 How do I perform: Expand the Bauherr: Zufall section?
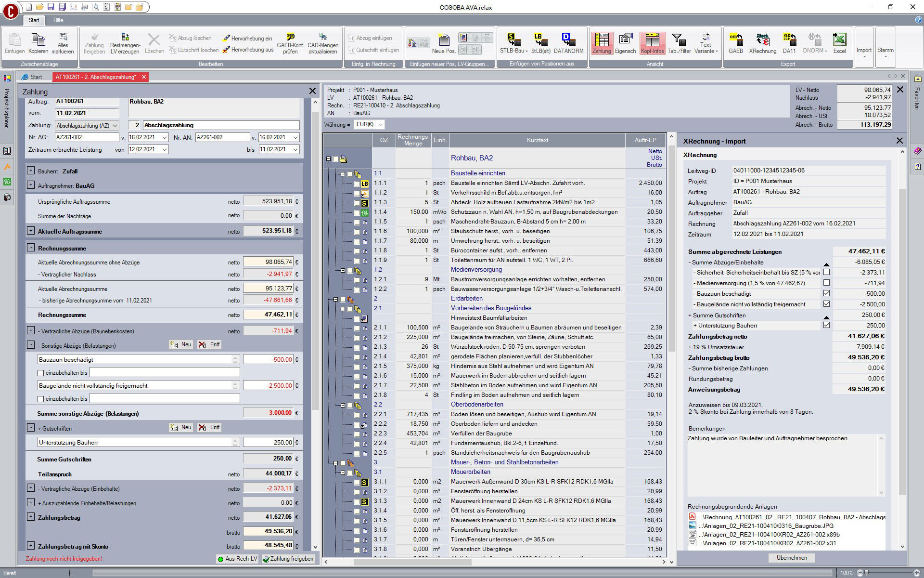[x=31, y=171]
